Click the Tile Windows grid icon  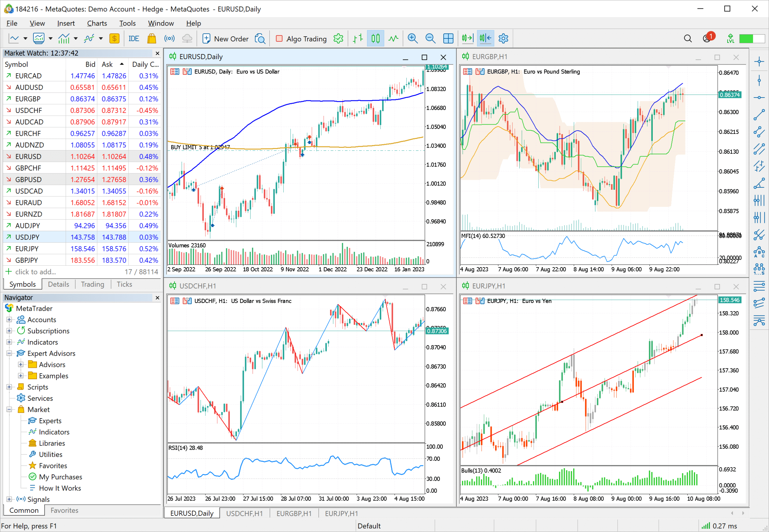click(x=448, y=39)
